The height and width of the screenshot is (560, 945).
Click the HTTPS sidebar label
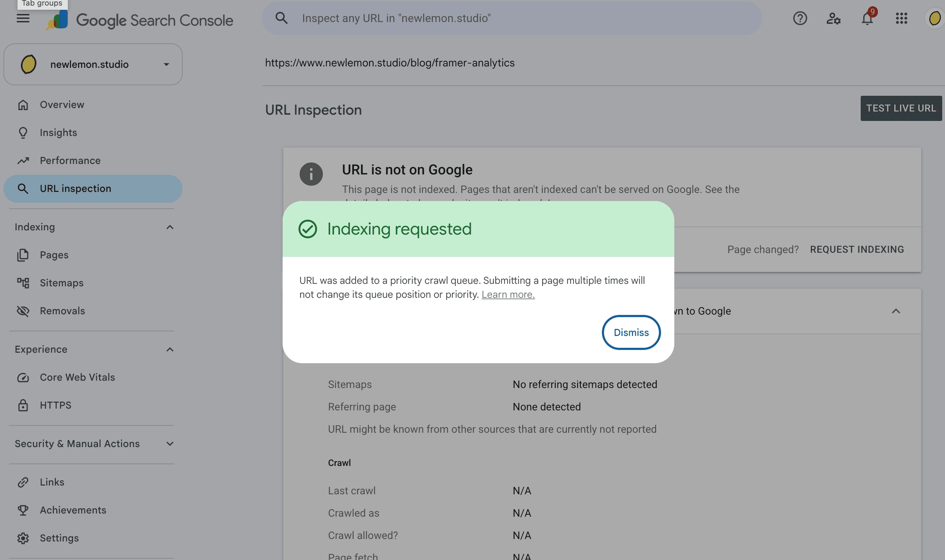pyautogui.click(x=56, y=405)
